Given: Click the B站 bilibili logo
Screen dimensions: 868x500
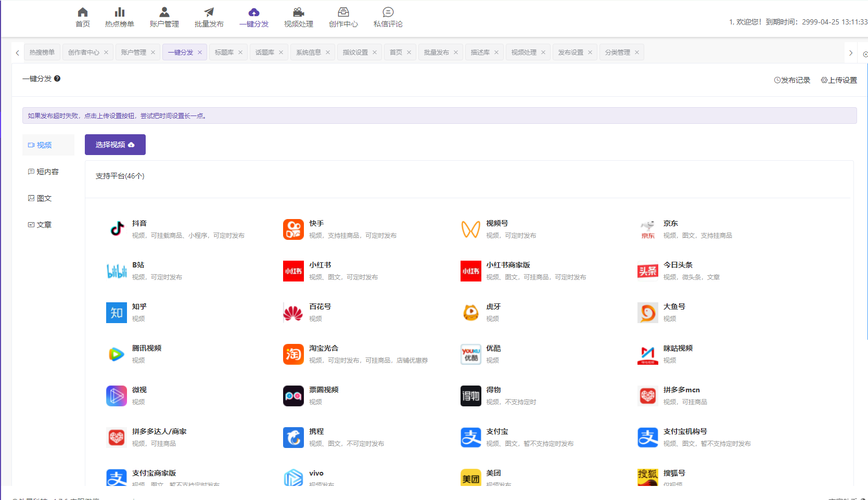Looking at the screenshot, I should pos(117,271).
